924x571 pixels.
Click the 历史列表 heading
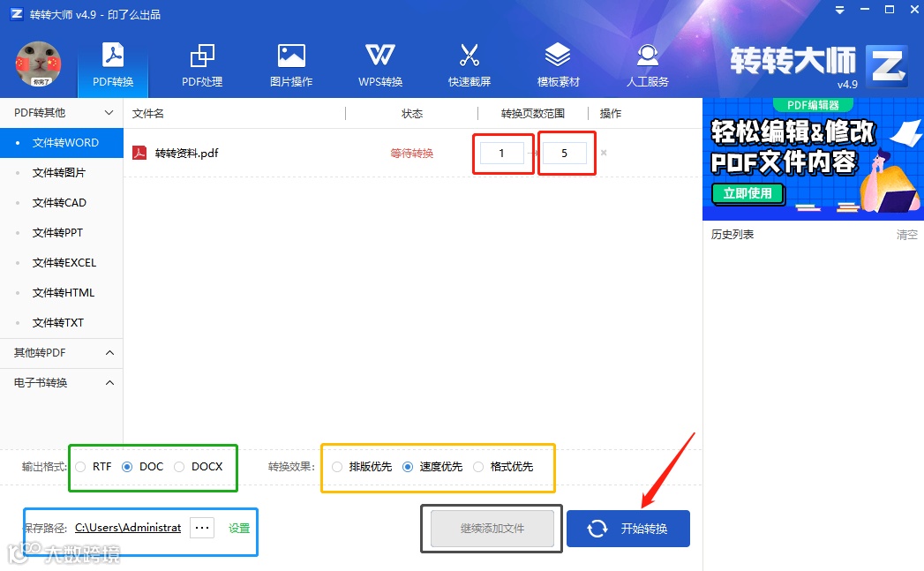732,235
